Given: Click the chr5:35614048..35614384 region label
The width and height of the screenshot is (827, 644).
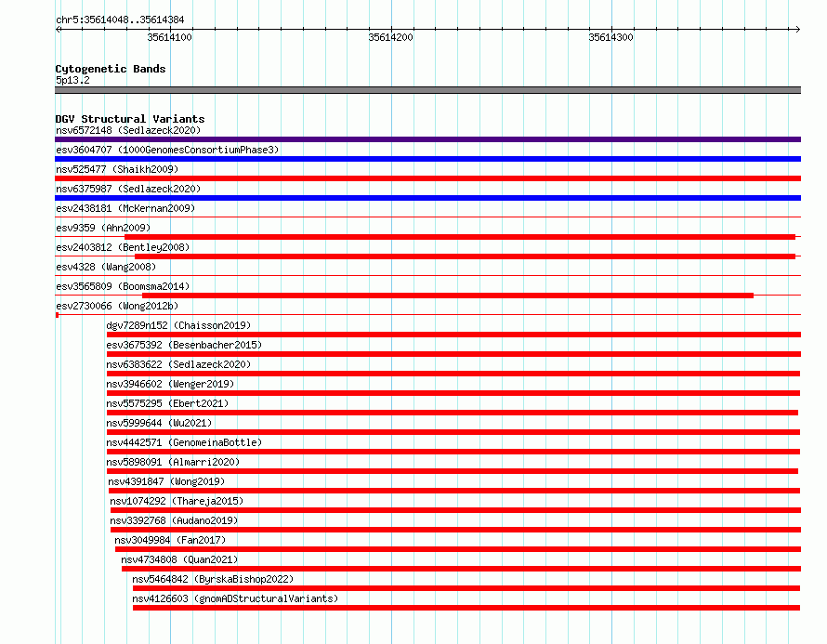Looking at the screenshot, I should pos(120,20).
